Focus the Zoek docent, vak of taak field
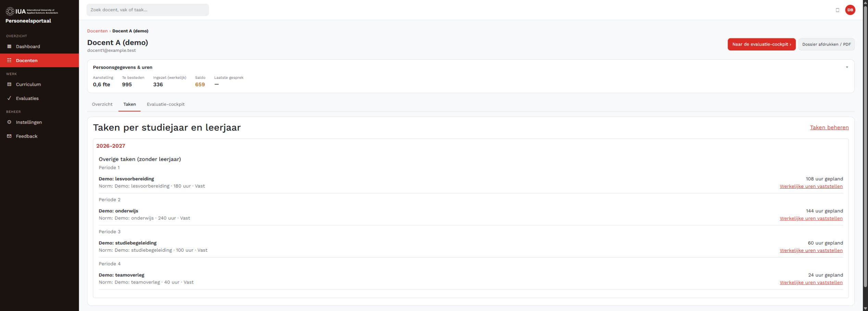The image size is (868, 311). [148, 10]
